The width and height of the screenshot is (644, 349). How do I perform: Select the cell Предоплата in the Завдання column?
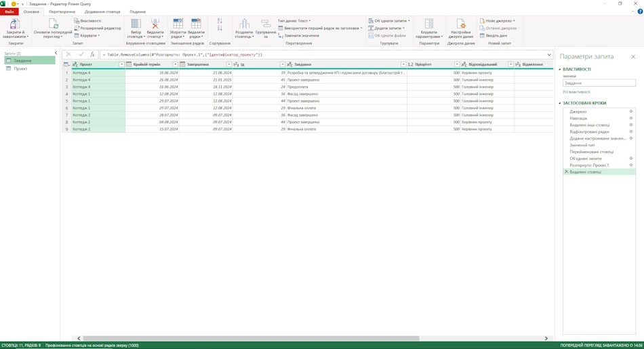click(346, 87)
